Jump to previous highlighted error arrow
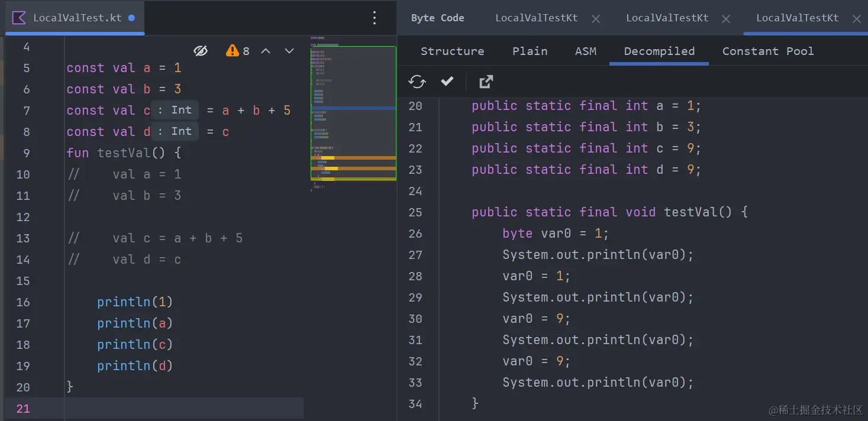 click(266, 51)
